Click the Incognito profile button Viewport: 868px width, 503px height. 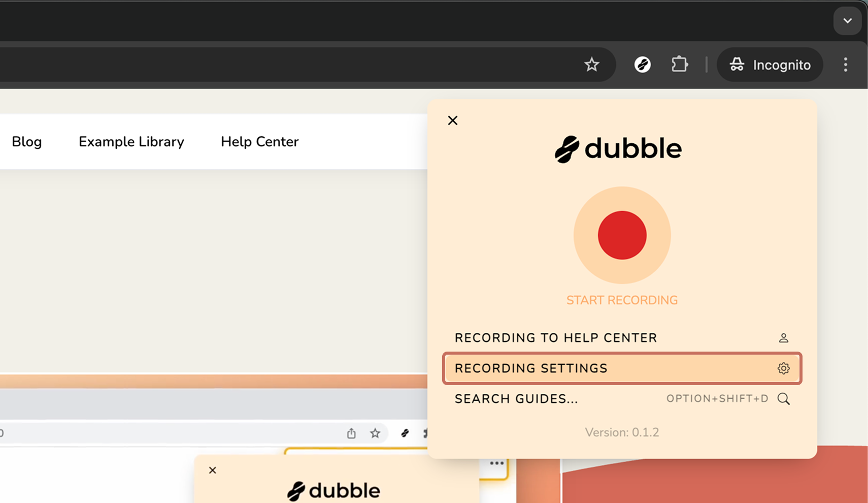click(770, 65)
